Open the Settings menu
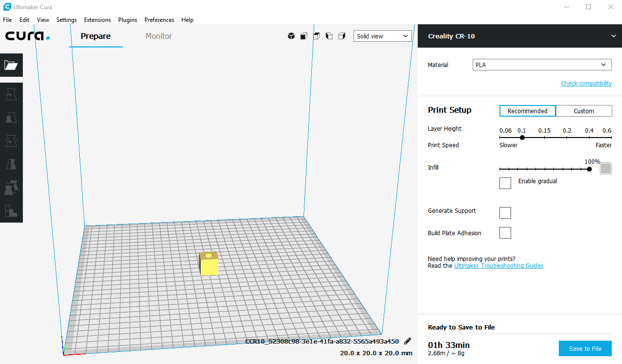 (x=67, y=20)
